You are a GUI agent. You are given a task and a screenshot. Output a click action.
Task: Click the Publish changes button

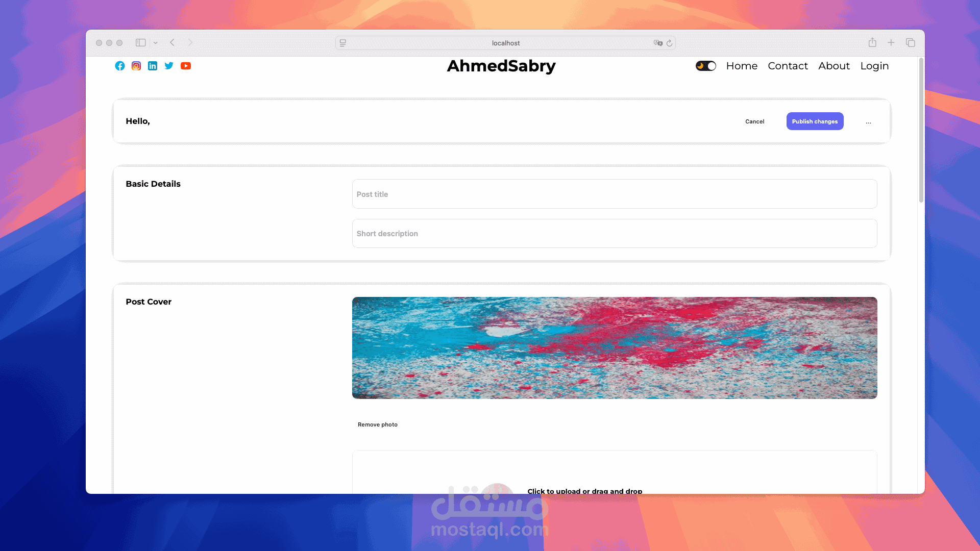(x=815, y=121)
